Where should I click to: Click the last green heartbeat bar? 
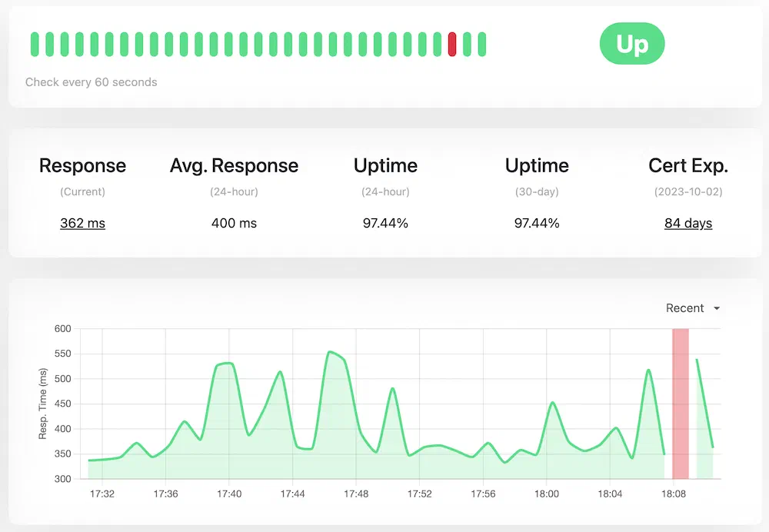[x=482, y=44]
